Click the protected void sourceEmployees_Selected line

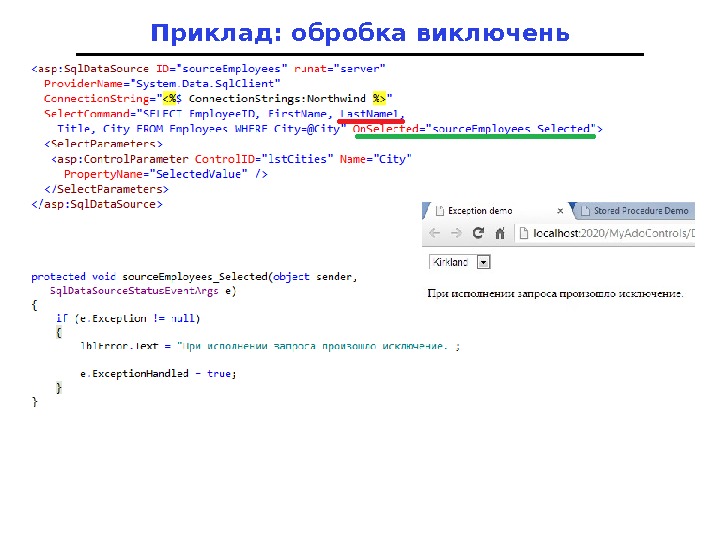(x=194, y=276)
